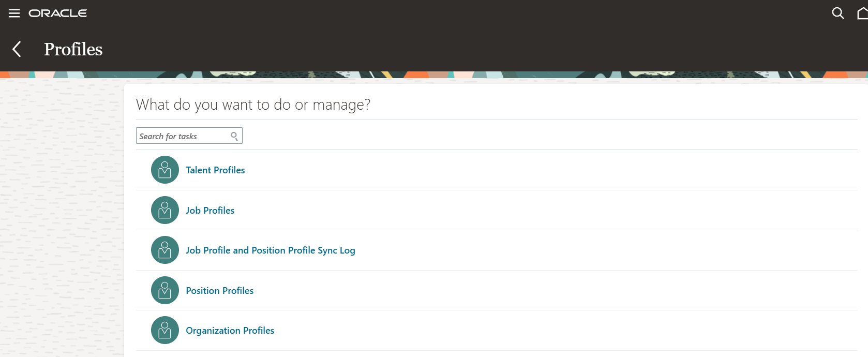Image resolution: width=868 pixels, height=357 pixels.
Task: Click the Position Profiles task icon
Action: (x=164, y=290)
